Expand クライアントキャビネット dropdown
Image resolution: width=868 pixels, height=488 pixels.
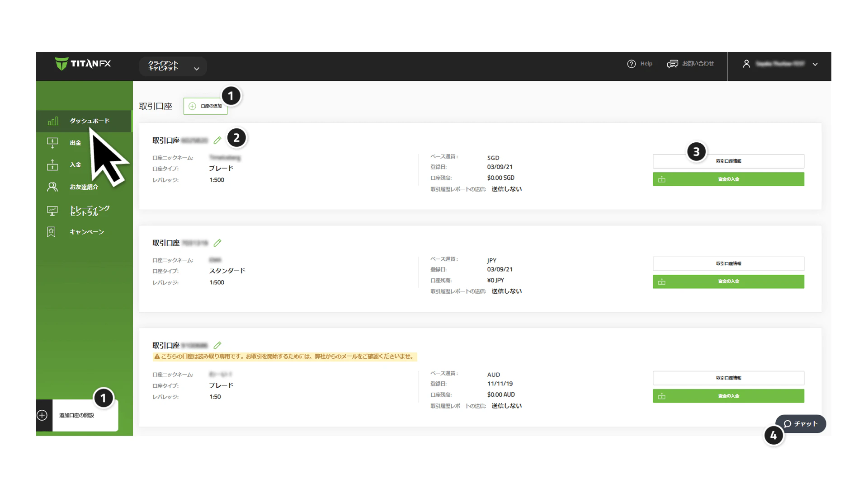[x=196, y=69]
